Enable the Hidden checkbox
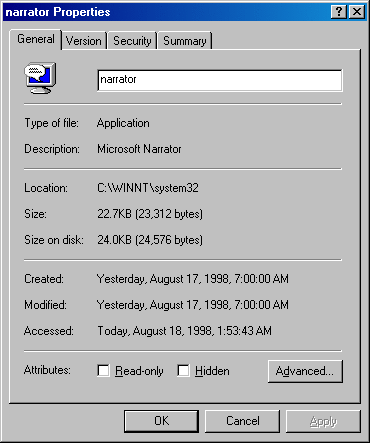 point(184,370)
